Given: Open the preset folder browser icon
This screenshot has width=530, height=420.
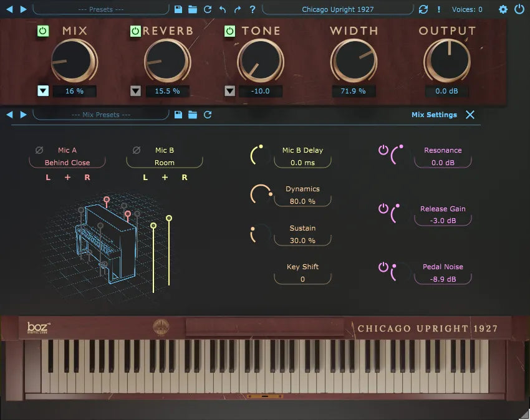Looking at the screenshot, I should [193, 9].
